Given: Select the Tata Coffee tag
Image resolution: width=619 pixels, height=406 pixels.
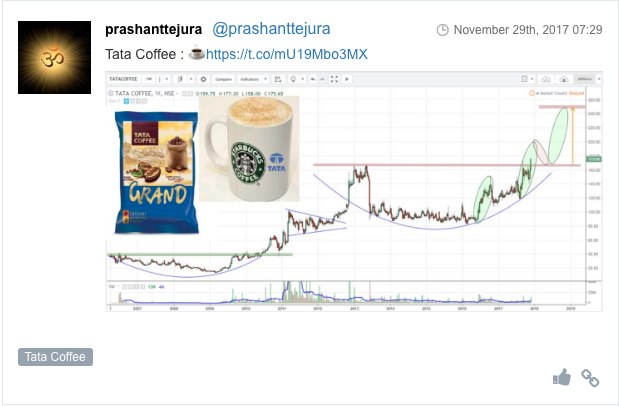Looking at the screenshot, I should coord(55,357).
